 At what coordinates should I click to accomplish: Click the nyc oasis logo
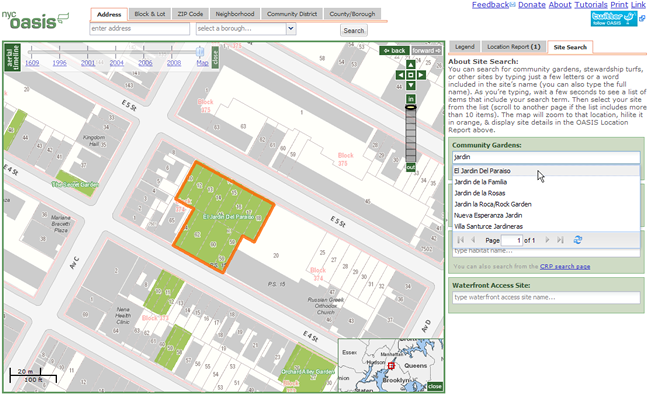tap(35, 20)
